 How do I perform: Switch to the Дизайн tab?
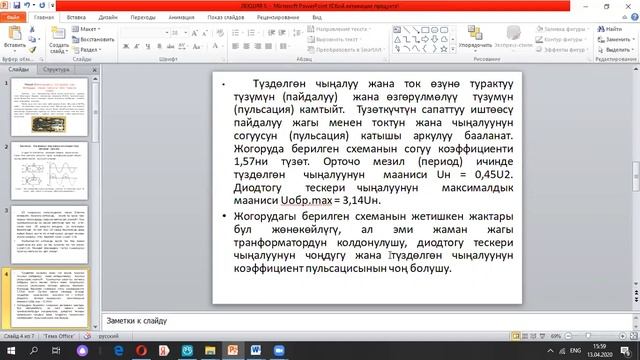coord(108,17)
